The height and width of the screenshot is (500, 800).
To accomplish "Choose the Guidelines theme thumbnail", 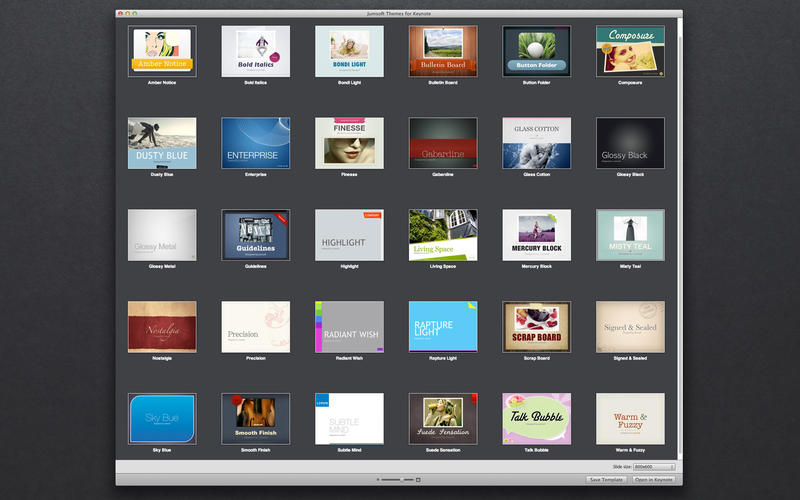I will (256, 235).
